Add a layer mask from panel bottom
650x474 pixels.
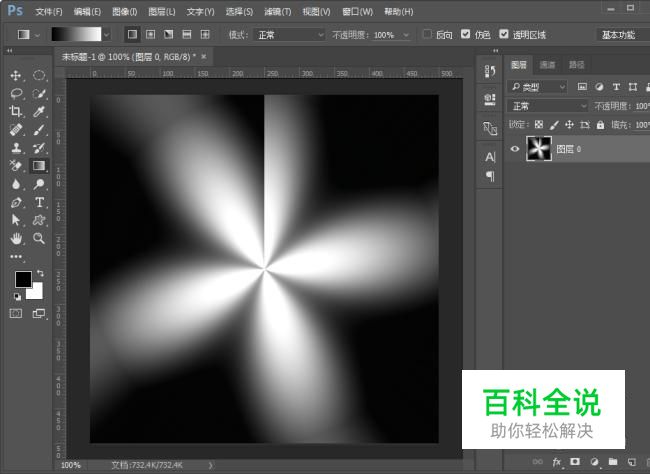pyautogui.click(x=575, y=462)
